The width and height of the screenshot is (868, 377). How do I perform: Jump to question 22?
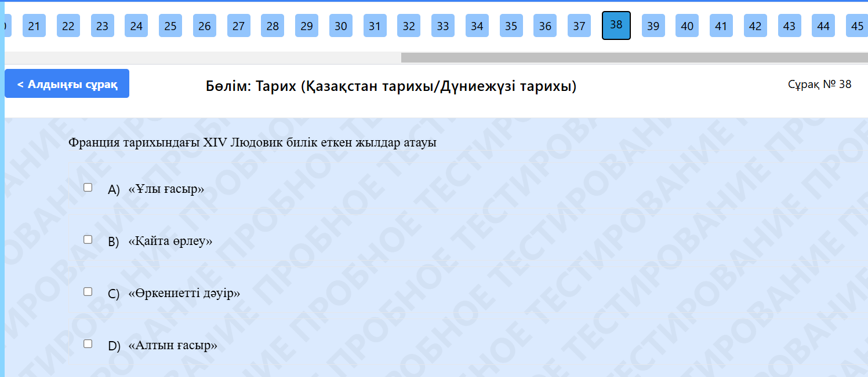pos(68,26)
